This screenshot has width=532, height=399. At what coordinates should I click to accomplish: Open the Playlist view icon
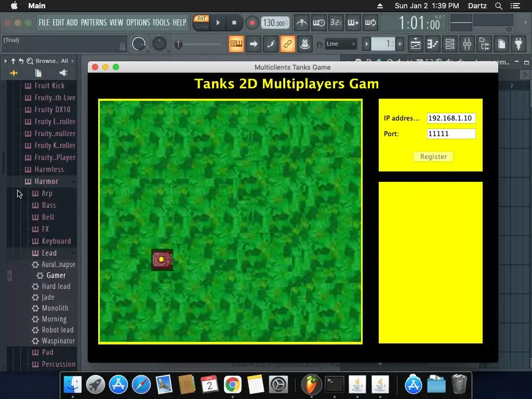pyautogui.click(x=416, y=44)
